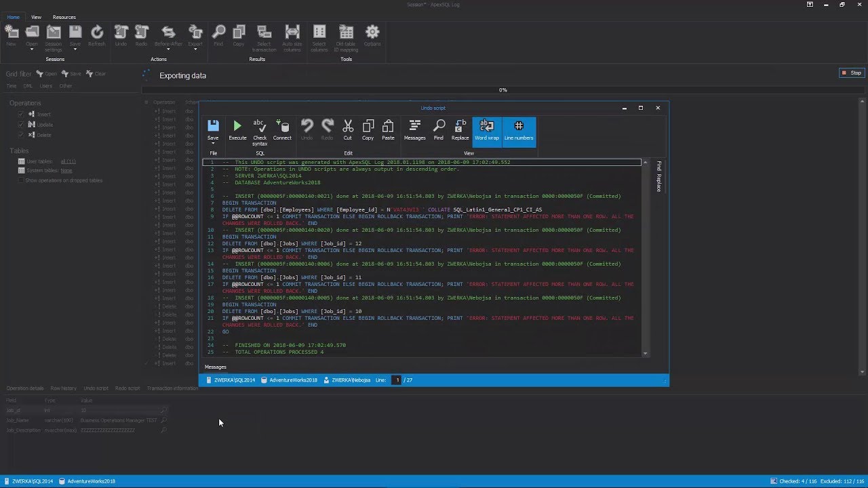This screenshot has height=488, width=868.
Task: Copy selected text in the script editor
Action: [x=368, y=129]
